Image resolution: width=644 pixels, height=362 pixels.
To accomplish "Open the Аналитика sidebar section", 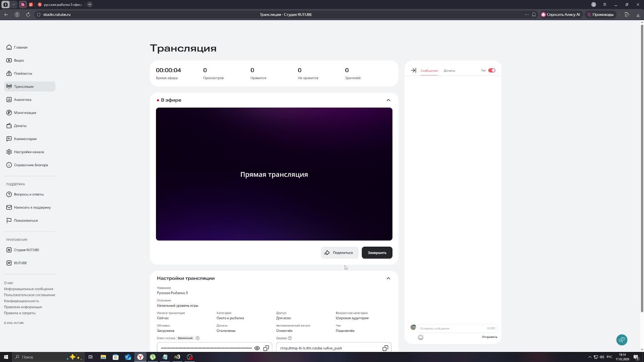I will (22, 100).
